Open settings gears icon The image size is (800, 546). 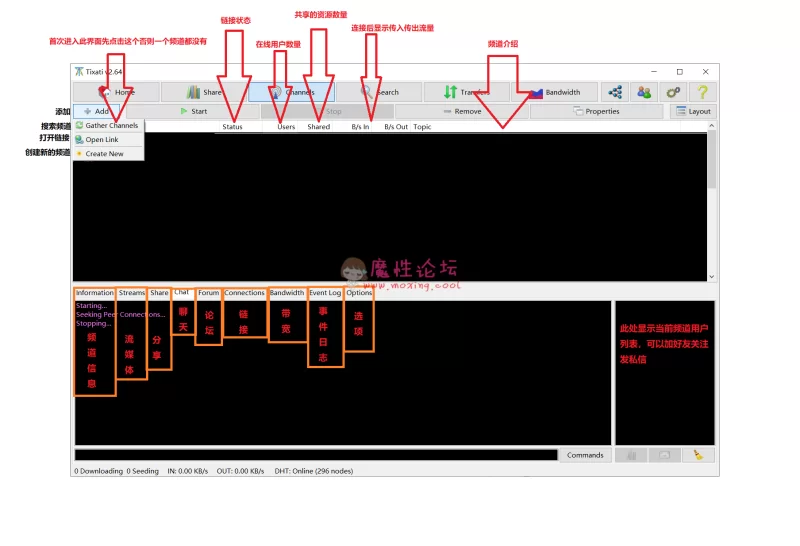pyautogui.click(x=673, y=92)
